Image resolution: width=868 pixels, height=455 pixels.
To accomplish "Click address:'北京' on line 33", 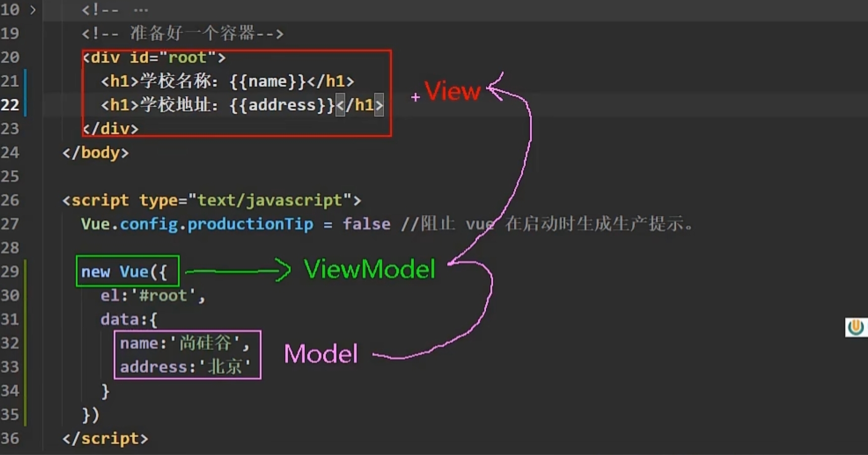I will point(184,366).
